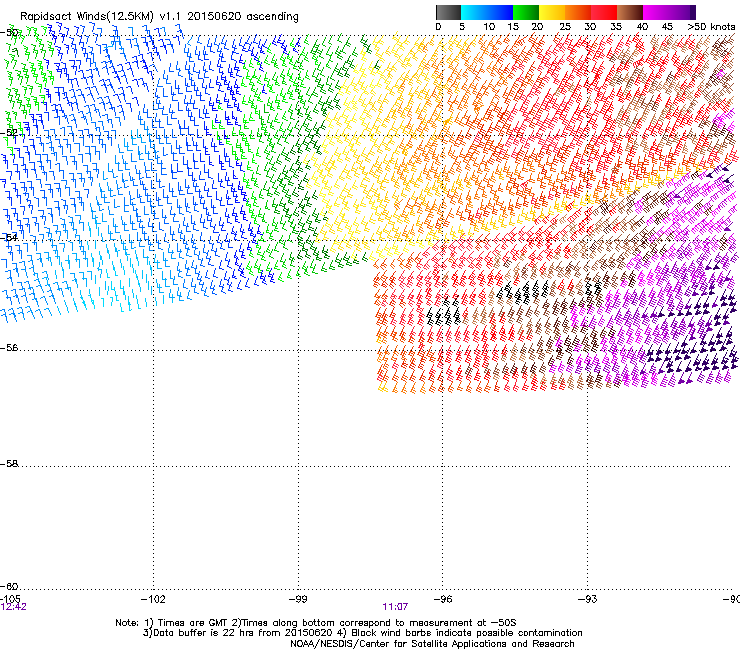Click the NOAA/NESDIS credit line

(x=432, y=644)
